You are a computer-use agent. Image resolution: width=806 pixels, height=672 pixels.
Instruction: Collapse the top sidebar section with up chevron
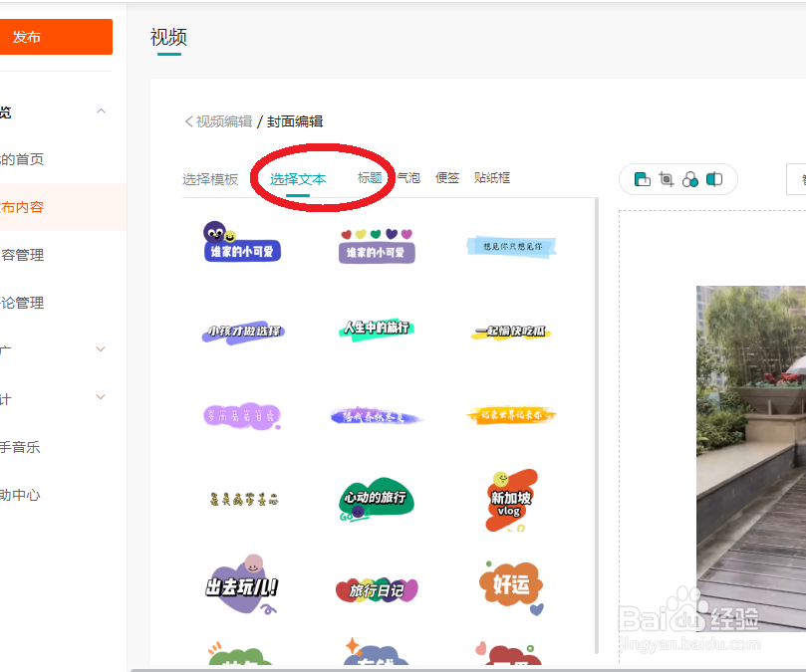(x=101, y=112)
